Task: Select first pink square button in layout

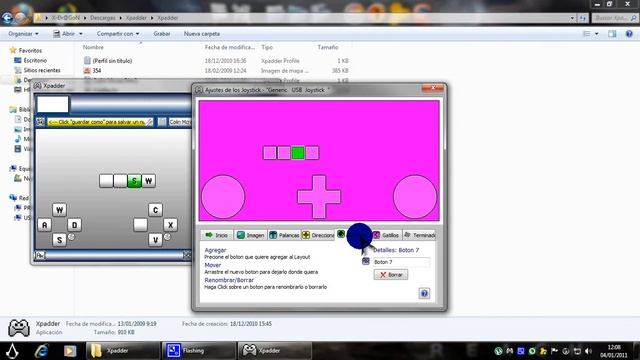Action: point(270,153)
